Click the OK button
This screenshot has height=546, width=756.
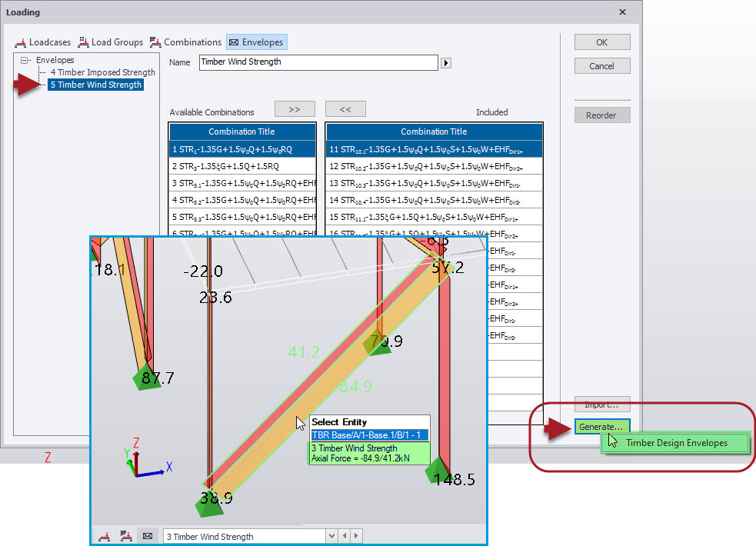pos(601,42)
